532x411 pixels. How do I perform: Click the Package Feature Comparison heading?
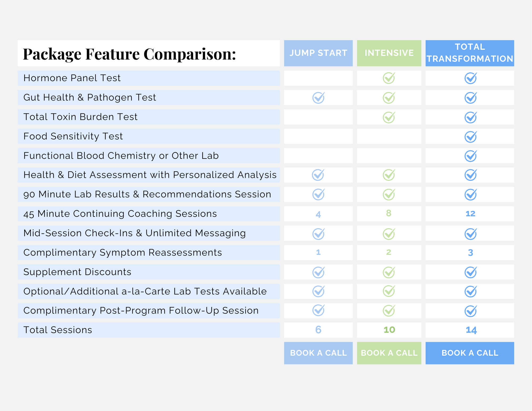pyautogui.click(x=130, y=54)
